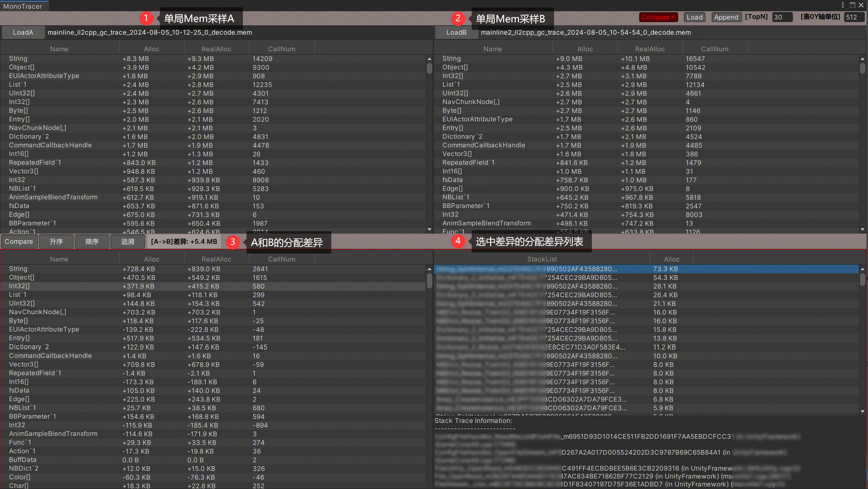Click scroll-down arrow in sample A list
Image resolution: width=868 pixels, height=489 pixels.
click(x=429, y=229)
